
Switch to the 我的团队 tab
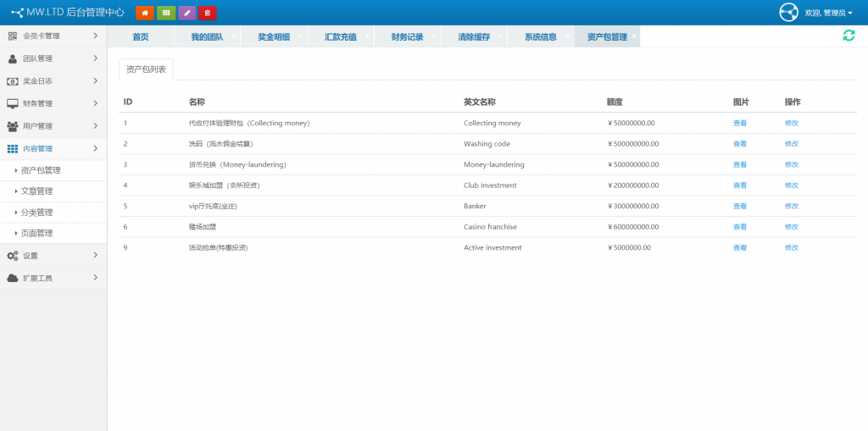coord(207,37)
